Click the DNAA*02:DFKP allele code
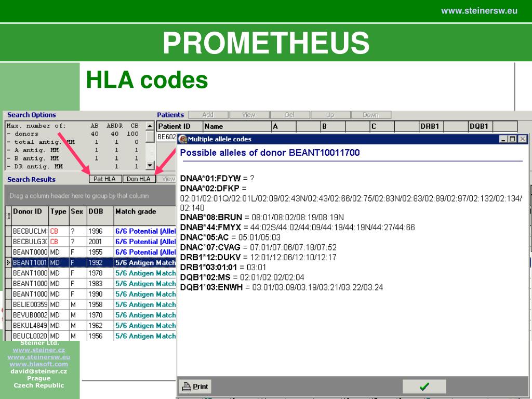This screenshot has width=532, height=399. tap(210, 188)
